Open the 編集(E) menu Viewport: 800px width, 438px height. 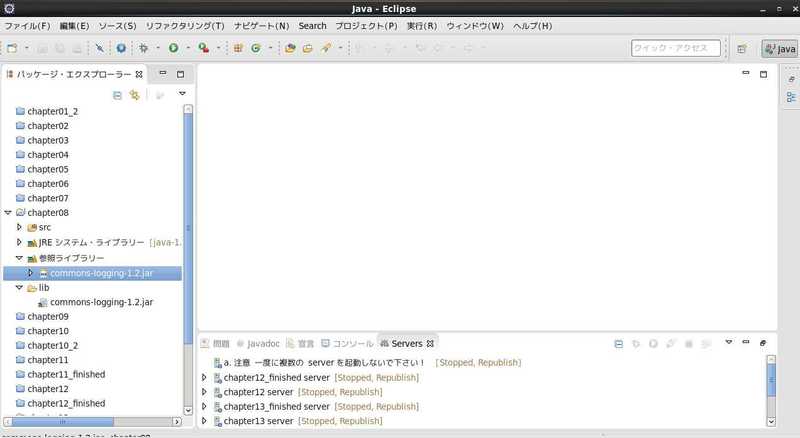(74, 26)
